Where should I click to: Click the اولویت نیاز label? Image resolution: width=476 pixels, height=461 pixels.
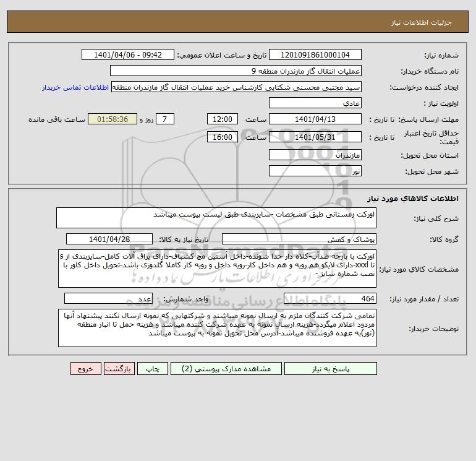(x=441, y=103)
